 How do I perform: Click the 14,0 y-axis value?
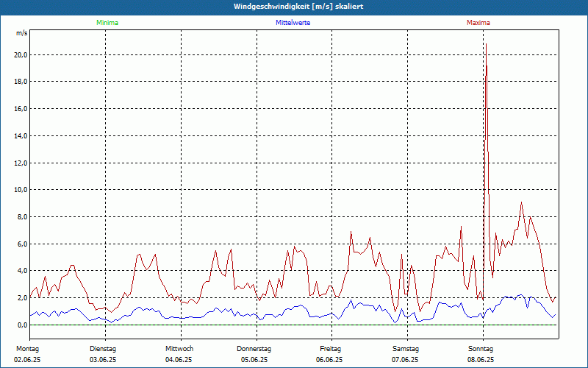[21, 136]
